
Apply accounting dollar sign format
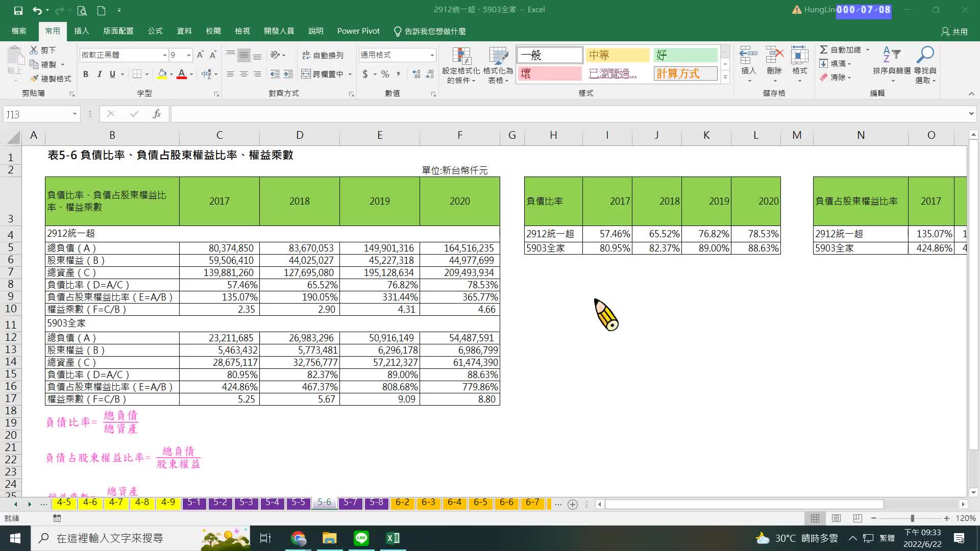365,74
